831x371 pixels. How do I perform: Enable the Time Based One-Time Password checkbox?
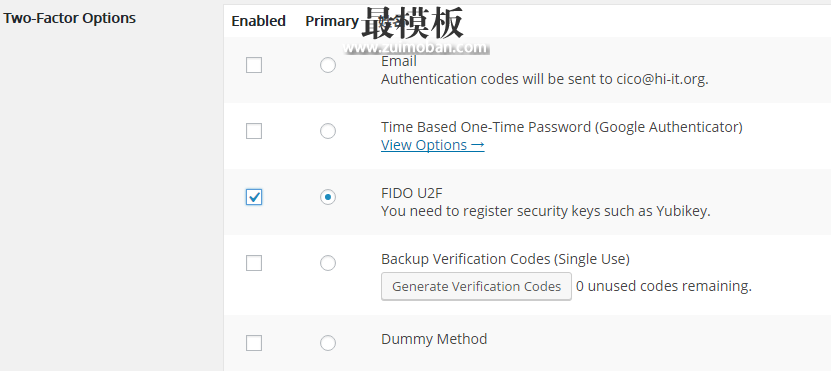point(254,131)
